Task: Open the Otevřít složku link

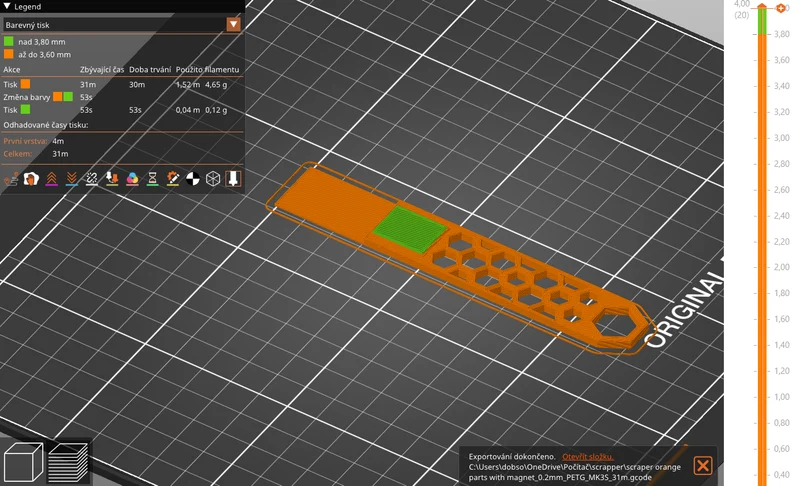Action: (x=588, y=457)
